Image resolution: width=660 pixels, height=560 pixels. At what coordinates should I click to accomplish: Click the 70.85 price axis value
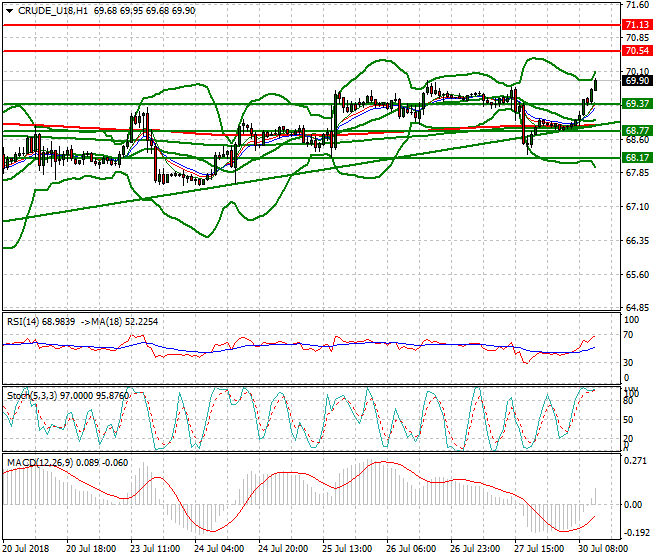point(637,38)
